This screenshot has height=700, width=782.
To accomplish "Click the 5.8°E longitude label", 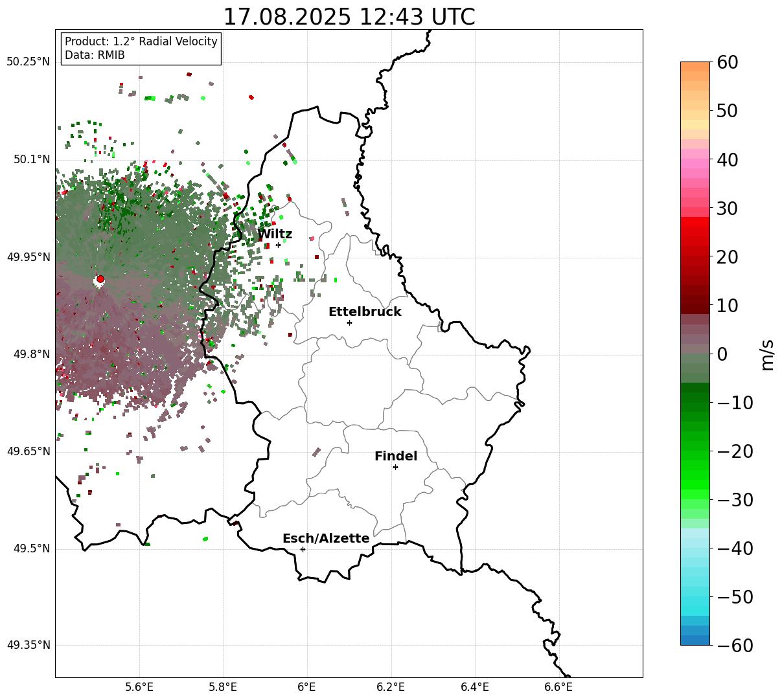I will [224, 686].
